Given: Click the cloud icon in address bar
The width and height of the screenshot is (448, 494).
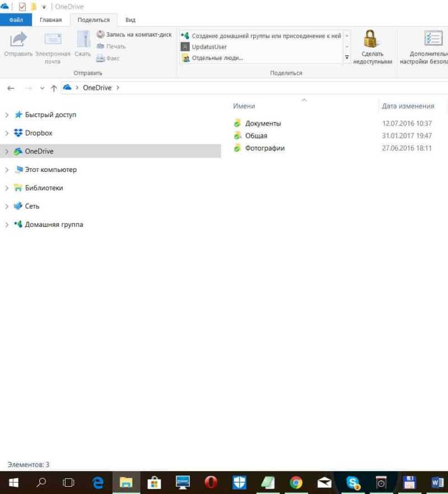Looking at the screenshot, I should tap(67, 87).
